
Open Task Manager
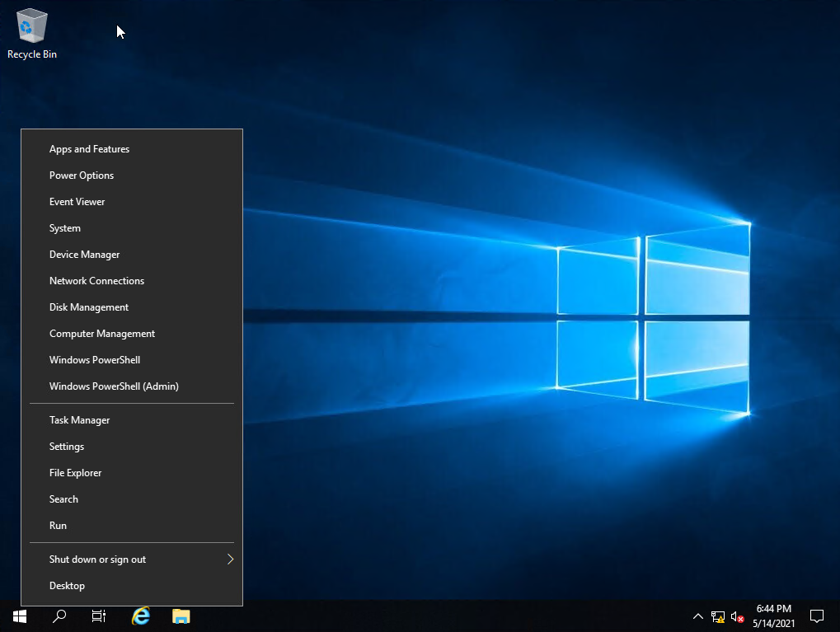tap(132, 420)
